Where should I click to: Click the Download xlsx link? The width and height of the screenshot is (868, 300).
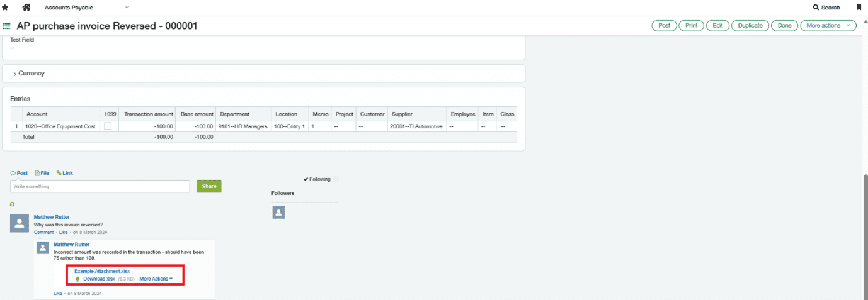tap(99, 279)
